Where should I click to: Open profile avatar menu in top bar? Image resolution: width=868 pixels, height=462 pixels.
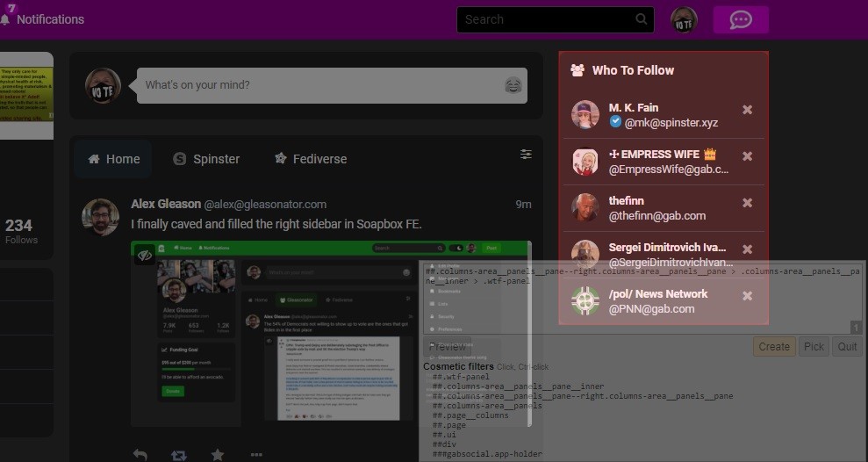click(684, 19)
